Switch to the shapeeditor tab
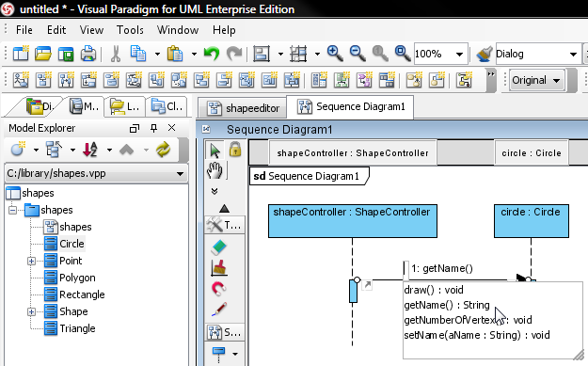 243,108
